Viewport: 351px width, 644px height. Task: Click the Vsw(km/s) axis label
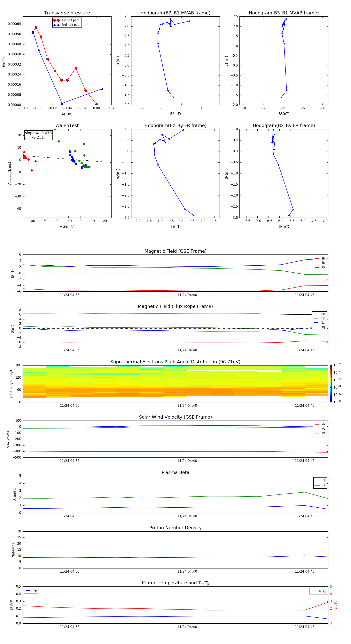[8, 439]
